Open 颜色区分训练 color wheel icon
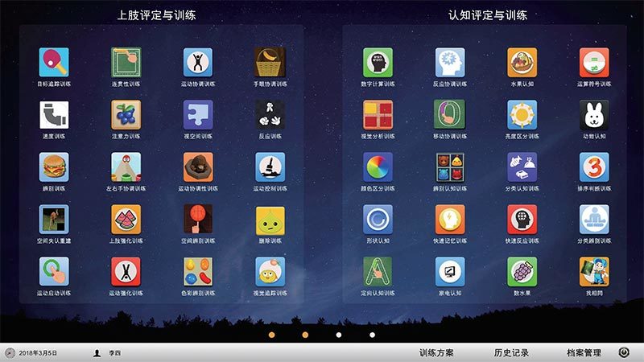The height and width of the screenshot is (362, 644). (x=378, y=167)
